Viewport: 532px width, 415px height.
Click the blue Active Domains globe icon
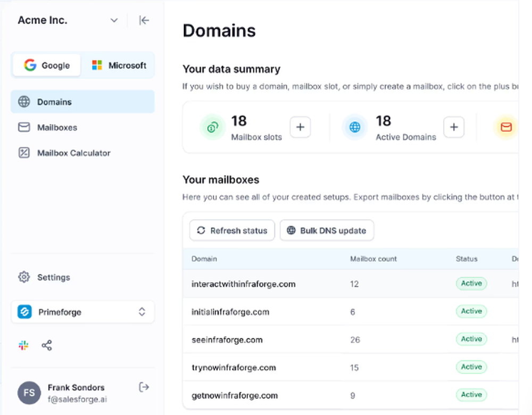[355, 128]
